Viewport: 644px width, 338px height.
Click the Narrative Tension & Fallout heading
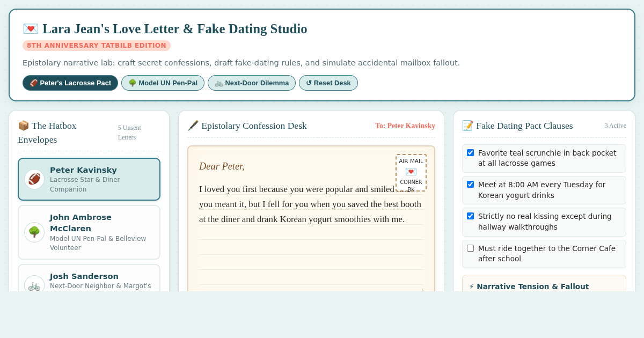point(532,286)
